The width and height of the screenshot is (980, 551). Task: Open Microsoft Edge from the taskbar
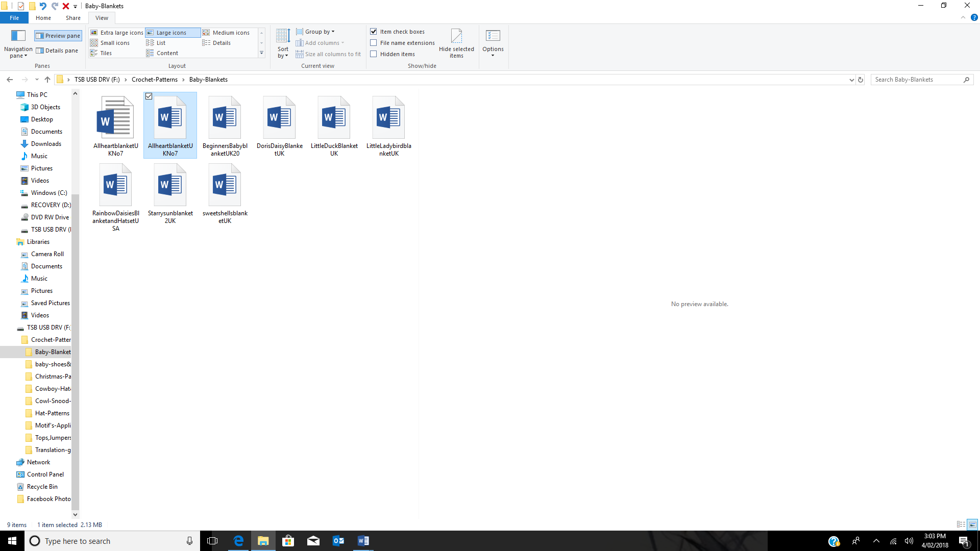238,541
